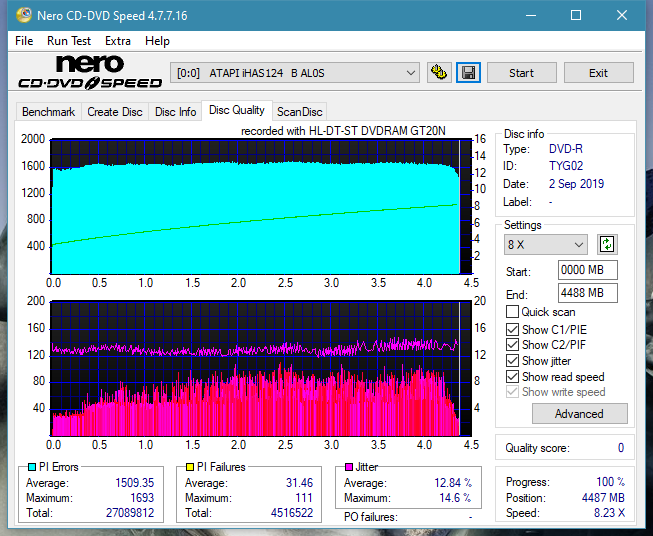The image size is (653, 536).
Task: Open the Run Test menu
Action: point(69,41)
